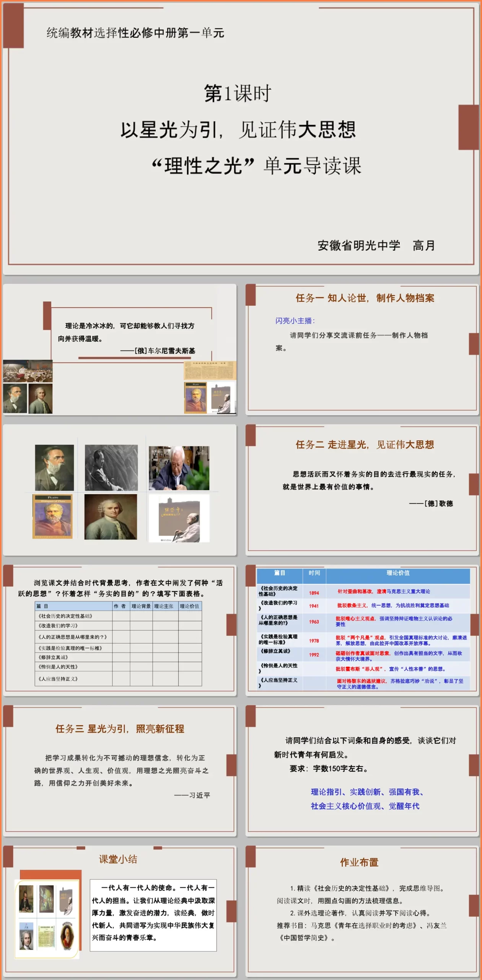The width and height of the screenshot is (482, 980).
Task: Click the blue keywords 理论指引、实践创新、强国有我
Action: tap(367, 792)
